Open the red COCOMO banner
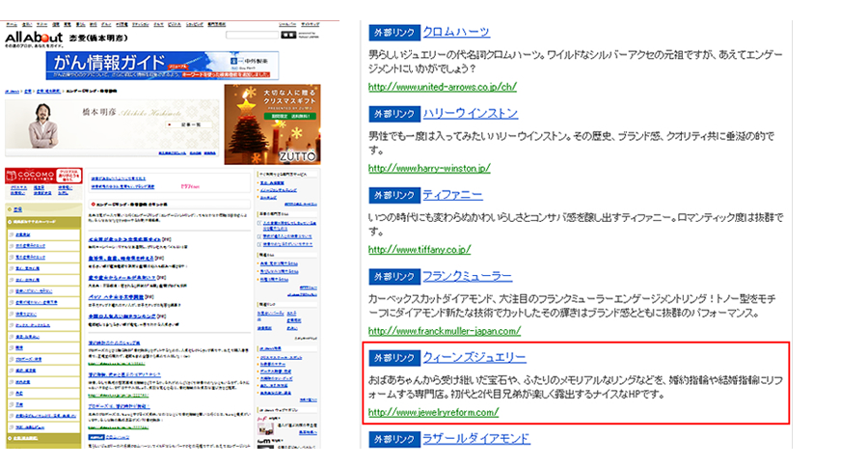The width and height of the screenshot is (868, 467). (43, 176)
